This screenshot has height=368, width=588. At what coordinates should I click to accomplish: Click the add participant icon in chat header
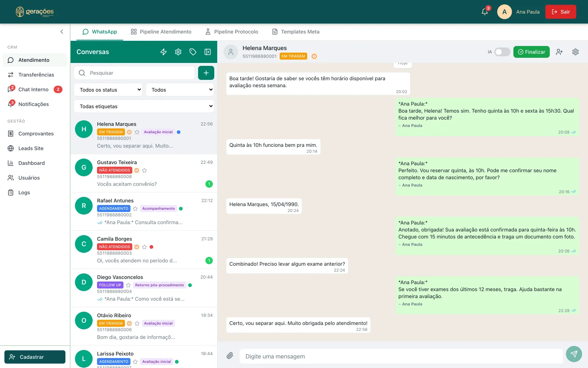[559, 52]
